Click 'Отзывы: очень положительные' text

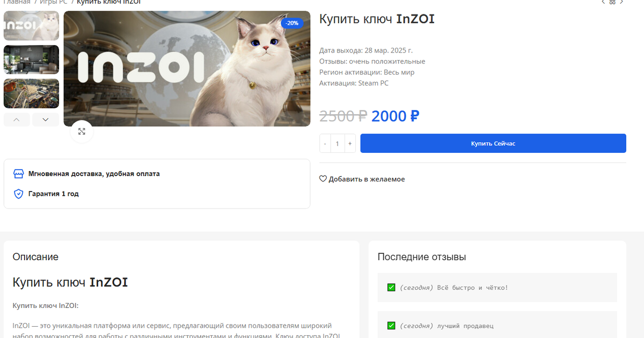pyautogui.click(x=372, y=61)
